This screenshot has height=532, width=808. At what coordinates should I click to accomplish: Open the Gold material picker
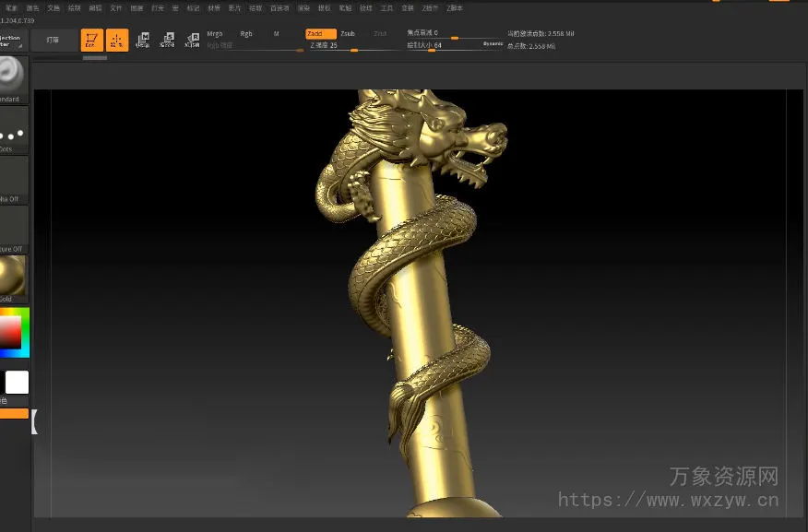pos(12,277)
